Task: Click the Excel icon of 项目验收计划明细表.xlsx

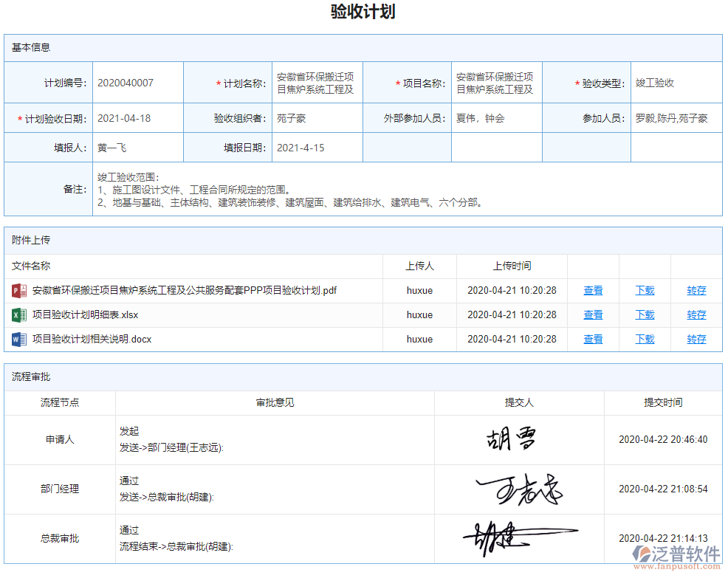Action: (x=18, y=314)
